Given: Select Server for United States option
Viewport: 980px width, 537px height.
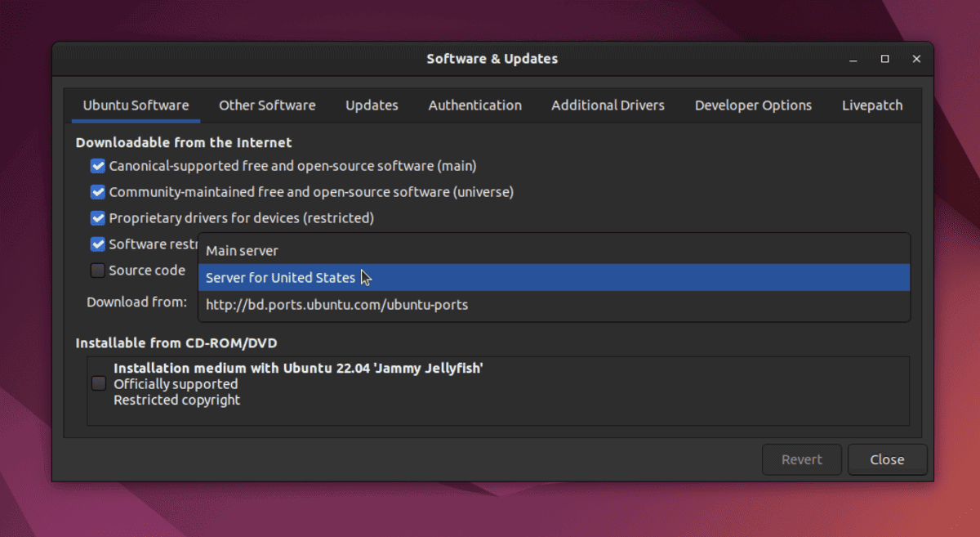Looking at the screenshot, I should 554,277.
